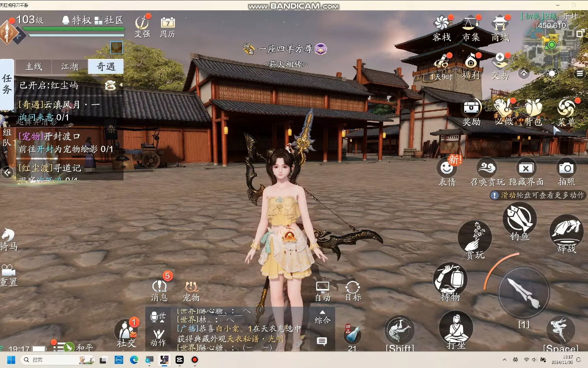Click the buff icon under health bar
This screenshot has height=368, width=588.
point(116,47)
